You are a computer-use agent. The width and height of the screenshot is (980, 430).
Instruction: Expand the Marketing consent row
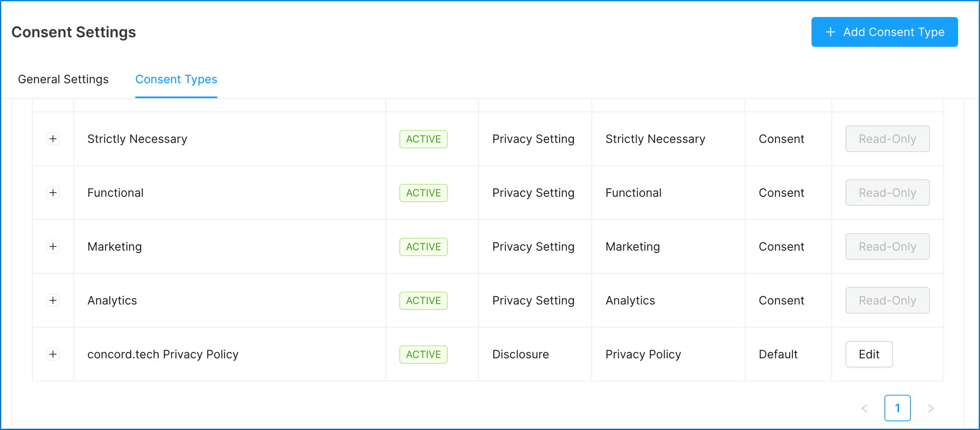coord(53,246)
